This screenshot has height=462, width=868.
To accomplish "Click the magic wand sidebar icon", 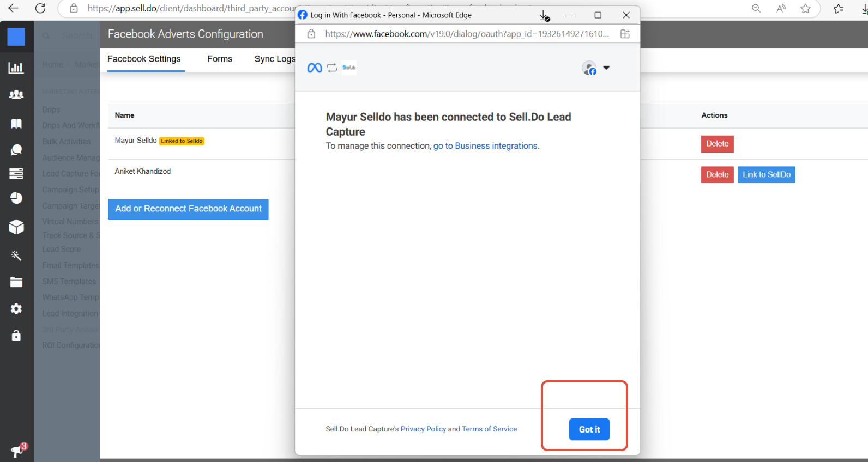I will coord(16,256).
